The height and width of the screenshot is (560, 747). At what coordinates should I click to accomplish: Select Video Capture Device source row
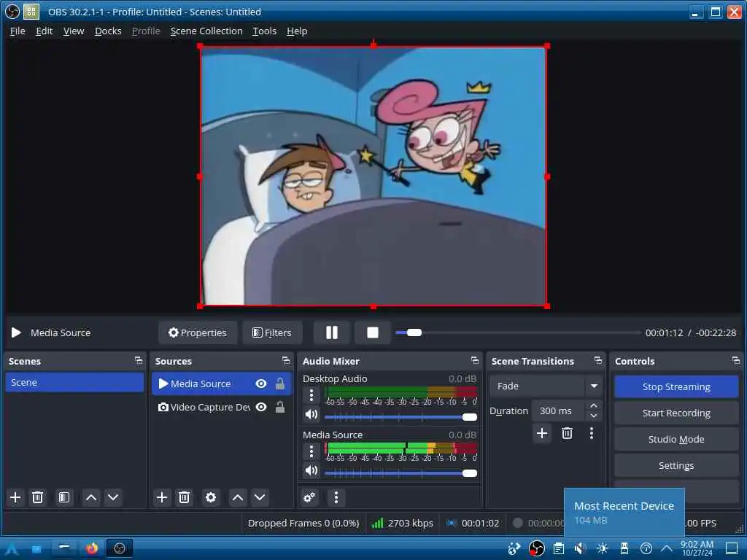[222, 407]
